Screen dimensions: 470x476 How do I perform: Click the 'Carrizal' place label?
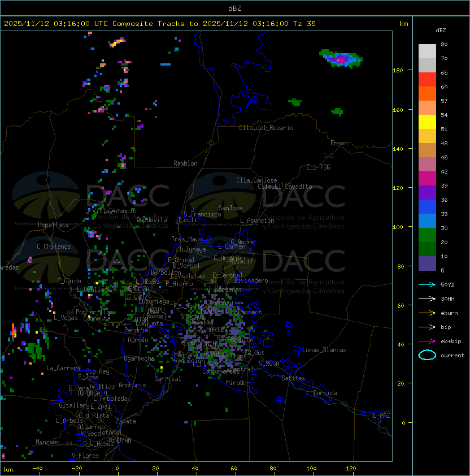(168, 379)
